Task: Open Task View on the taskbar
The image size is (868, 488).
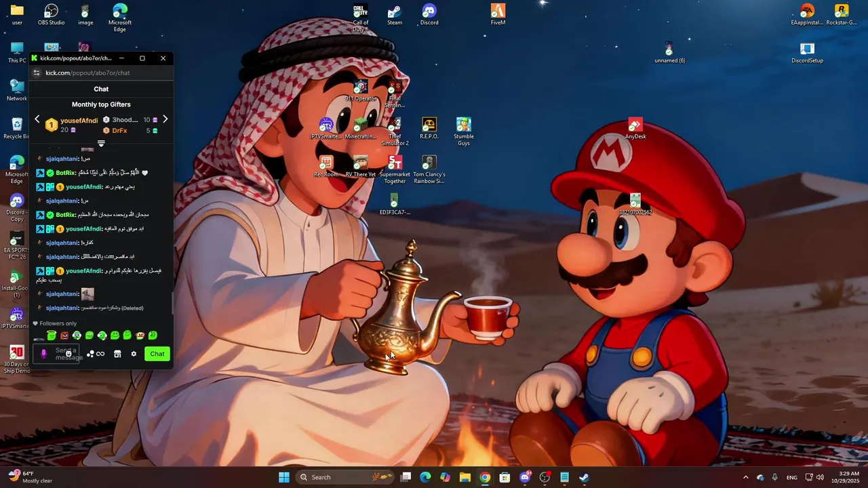Action: tap(406, 477)
